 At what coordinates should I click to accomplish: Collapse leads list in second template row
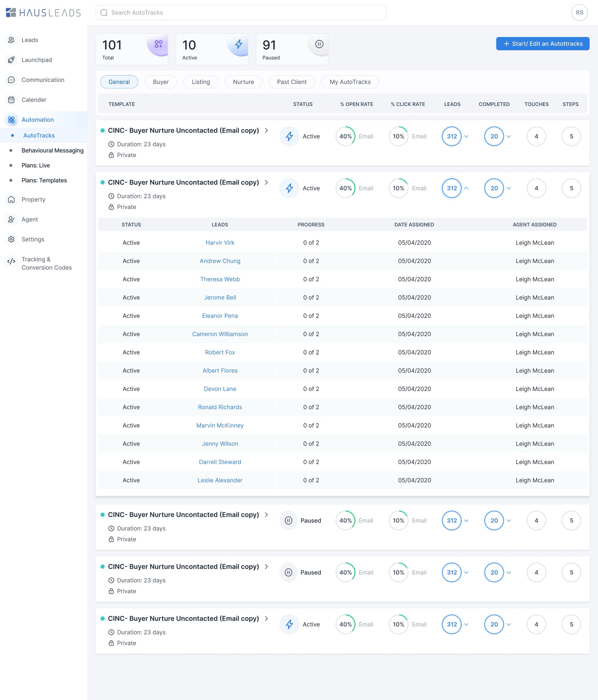(x=466, y=188)
